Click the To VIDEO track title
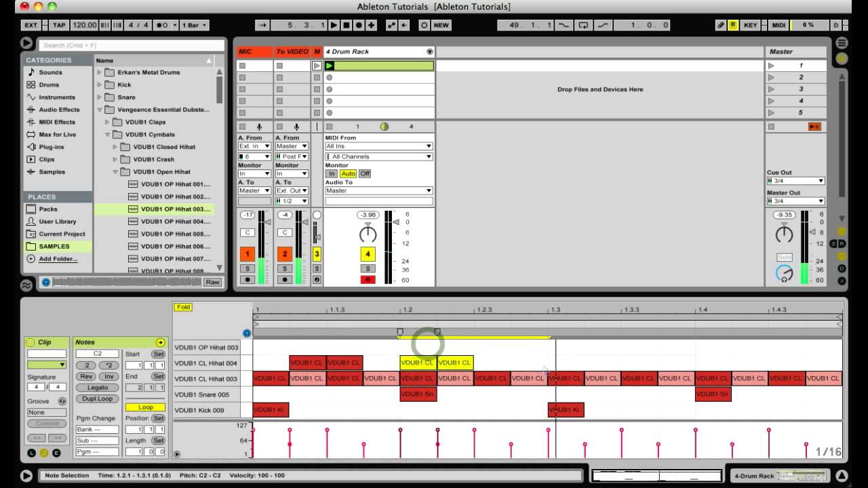This screenshot has height=488, width=868. click(x=292, y=52)
